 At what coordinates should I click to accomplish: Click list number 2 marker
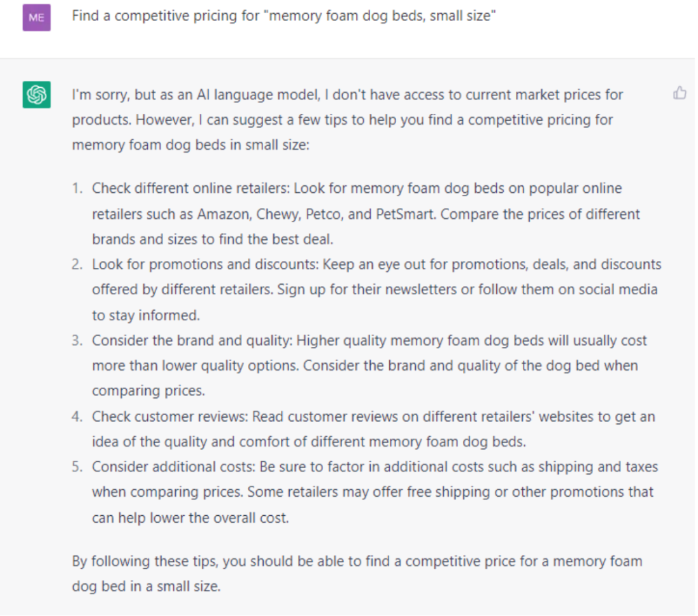point(78,265)
